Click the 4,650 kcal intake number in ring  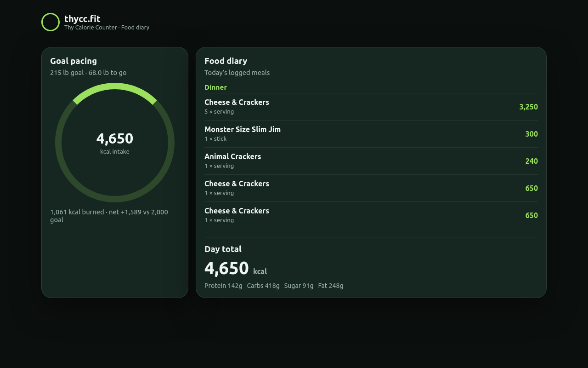(115, 138)
